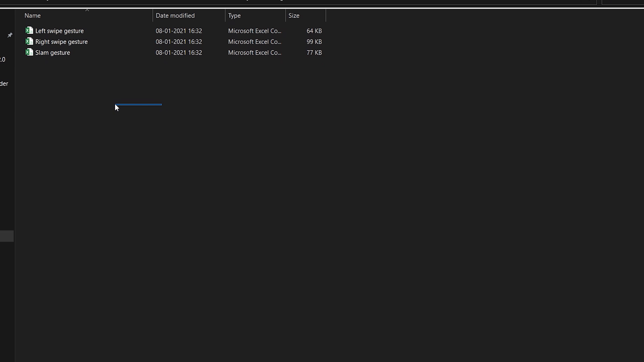Image resolution: width=644 pixels, height=362 pixels.
Task: Click the 64 KB size entry
Action: coord(314,31)
